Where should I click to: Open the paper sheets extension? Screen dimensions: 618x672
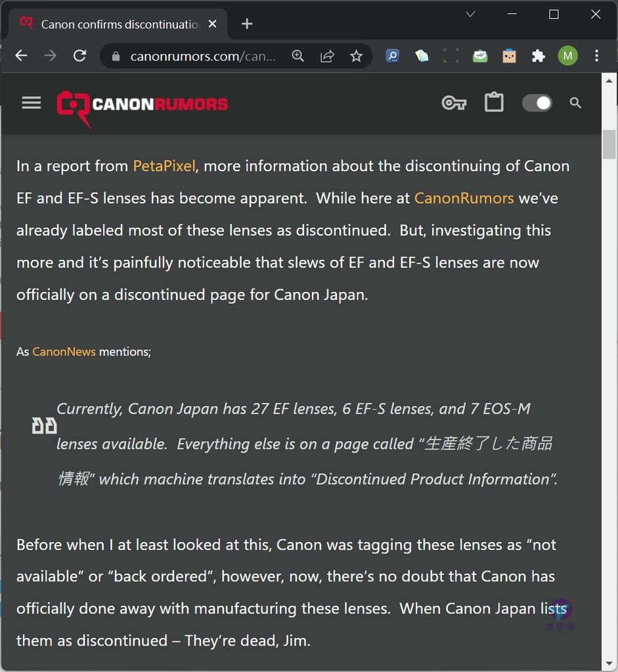(422, 56)
